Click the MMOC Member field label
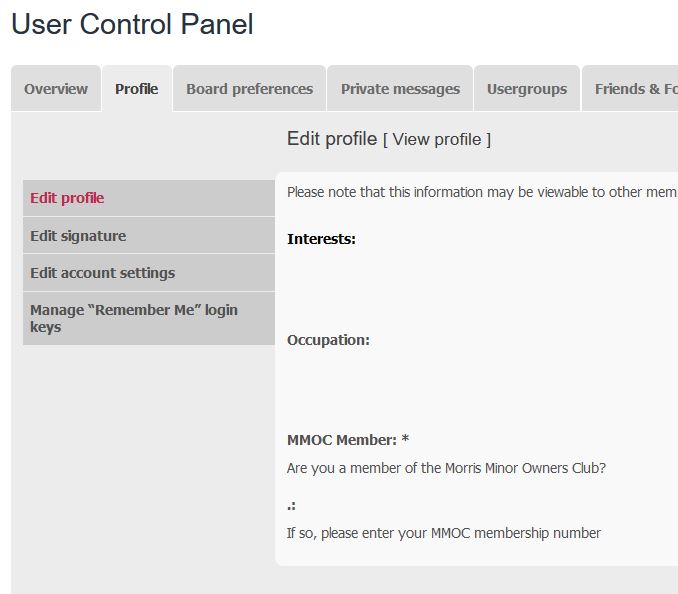 (x=348, y=440)
